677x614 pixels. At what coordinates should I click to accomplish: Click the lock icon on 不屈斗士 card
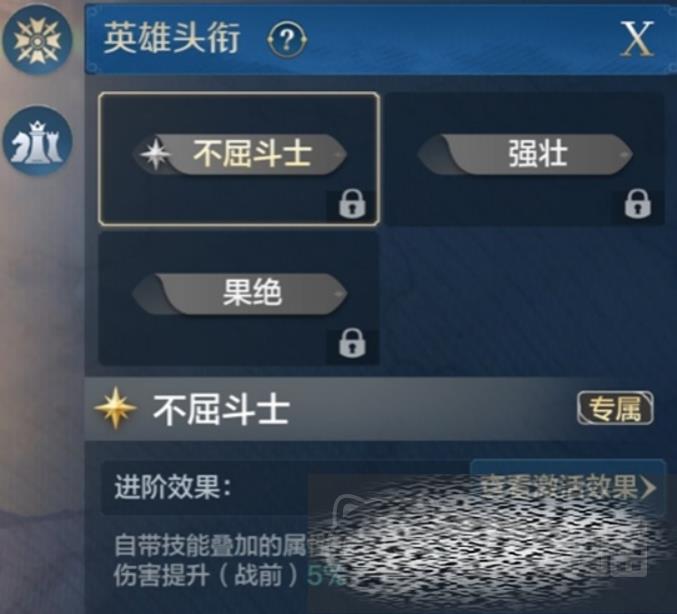[x=352, y=204]
